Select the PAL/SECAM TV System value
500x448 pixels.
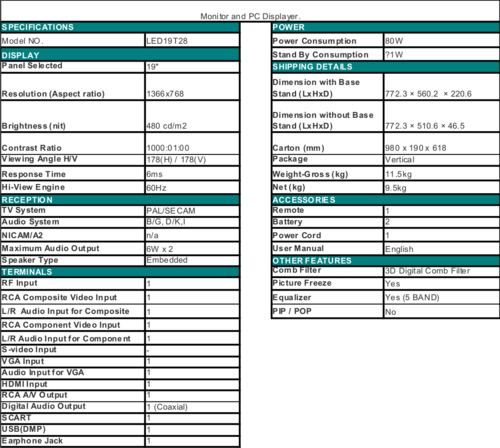(x=192, y=211)
